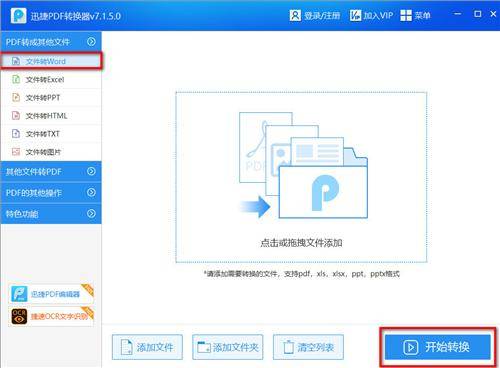500x368 pixels.
Task: Choose 文件转HTML conversion option
Action: point(51,116)
